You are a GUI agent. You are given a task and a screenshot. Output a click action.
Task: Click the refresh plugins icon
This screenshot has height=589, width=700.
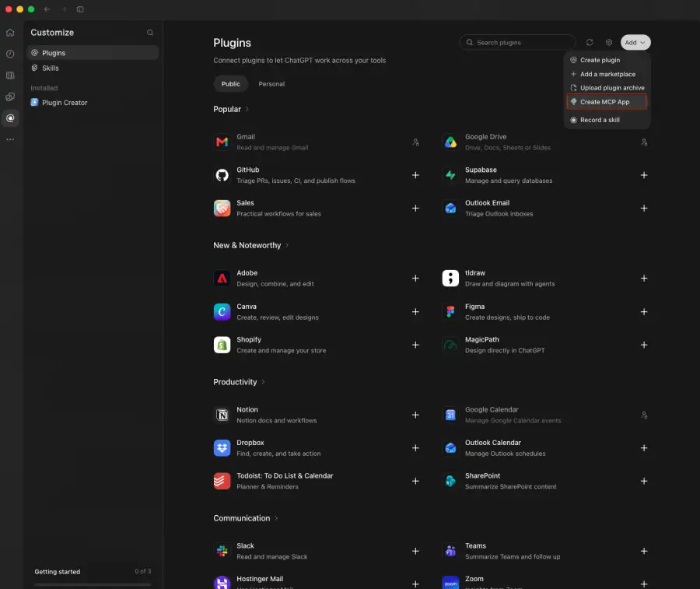coord(590,43)
